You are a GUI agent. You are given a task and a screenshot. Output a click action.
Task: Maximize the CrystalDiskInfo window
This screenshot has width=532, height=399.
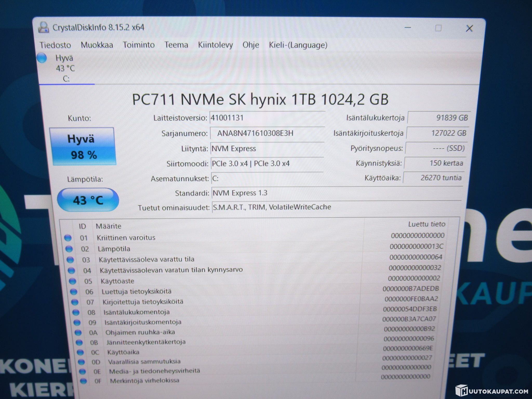[438, 28]
